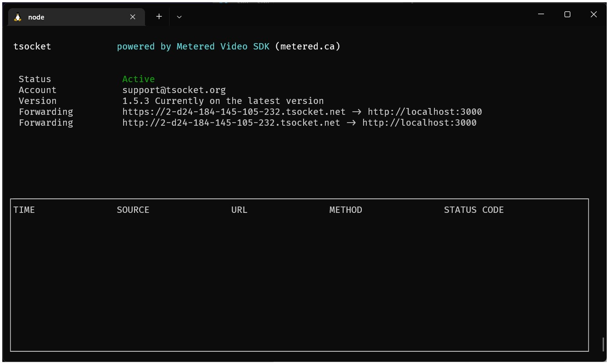Image resolution: width=609 pixels, height=364 pixels.
Task: Click the http:// tsocket.net forwarding URL
Action: (231, 123)
